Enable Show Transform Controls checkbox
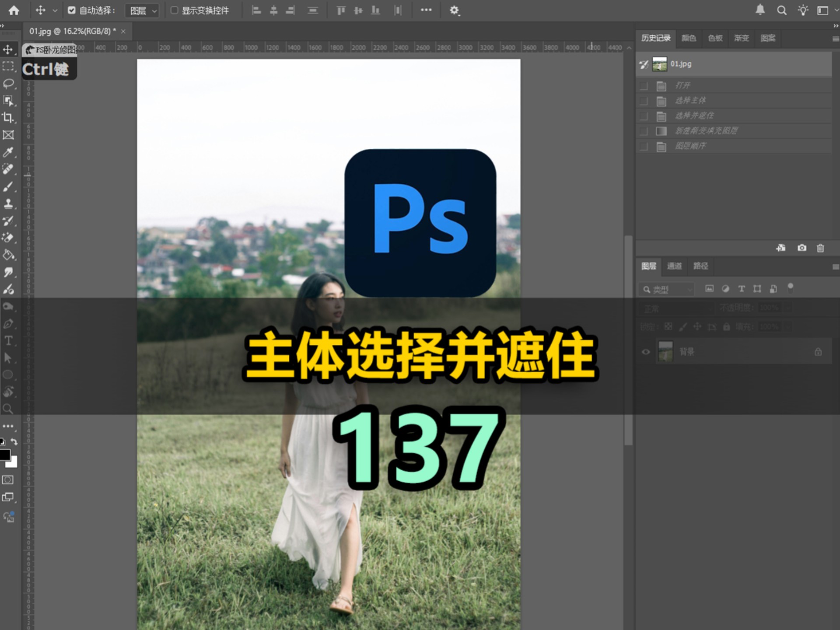 (174, 10)
